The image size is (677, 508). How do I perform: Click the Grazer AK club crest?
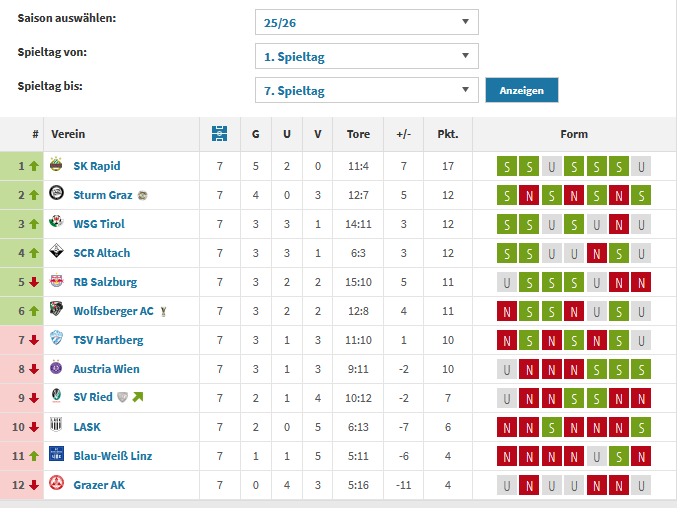57,485
